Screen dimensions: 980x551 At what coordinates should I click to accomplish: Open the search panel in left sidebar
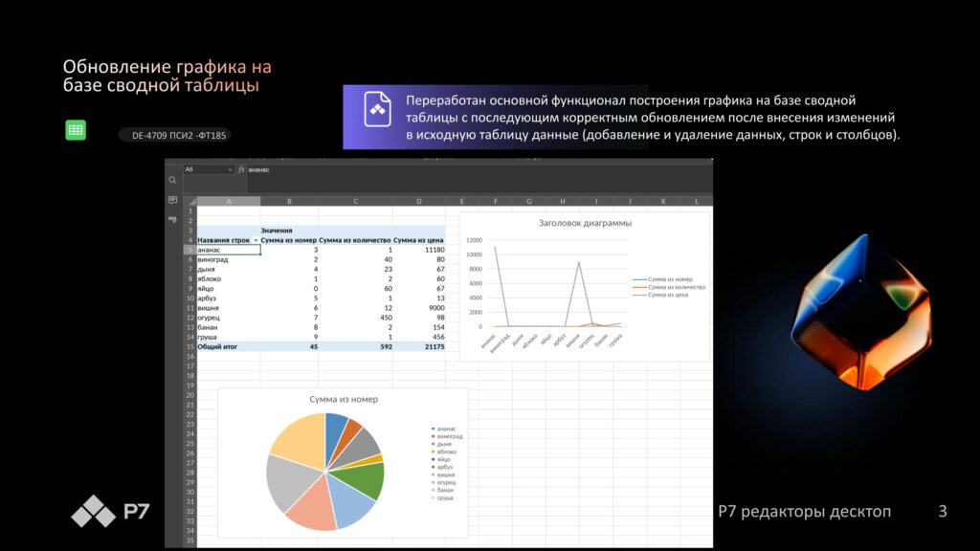click(173, 180)
